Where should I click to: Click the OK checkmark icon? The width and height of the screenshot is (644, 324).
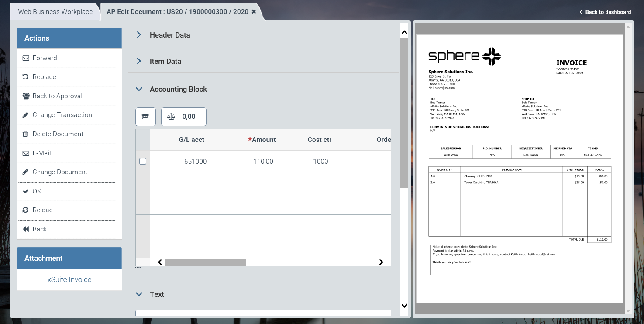(25, 191)
